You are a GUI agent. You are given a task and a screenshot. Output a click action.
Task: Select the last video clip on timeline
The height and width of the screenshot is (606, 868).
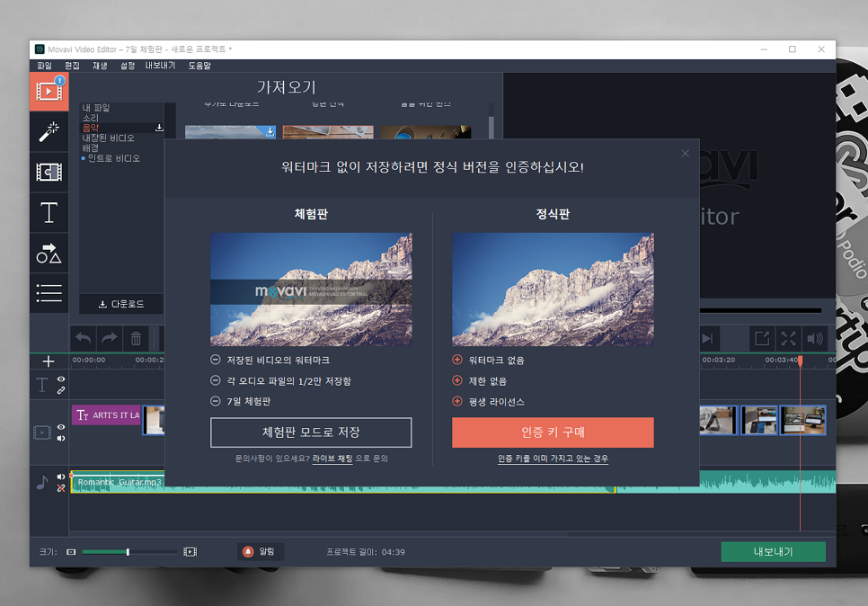pos(802,420)
